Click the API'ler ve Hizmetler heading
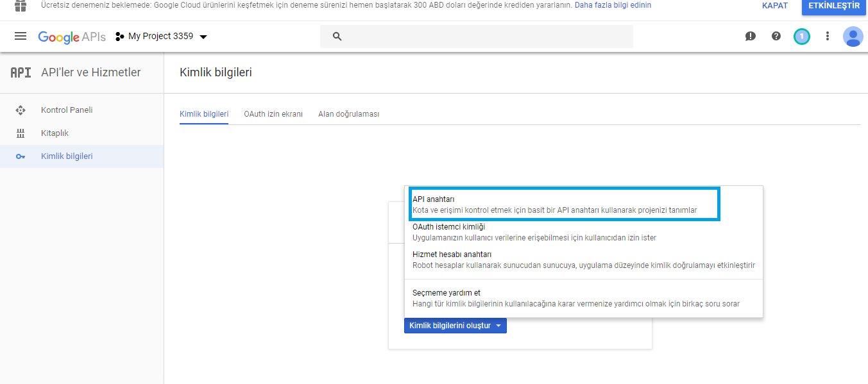868x384 pixels. [90, 72]
